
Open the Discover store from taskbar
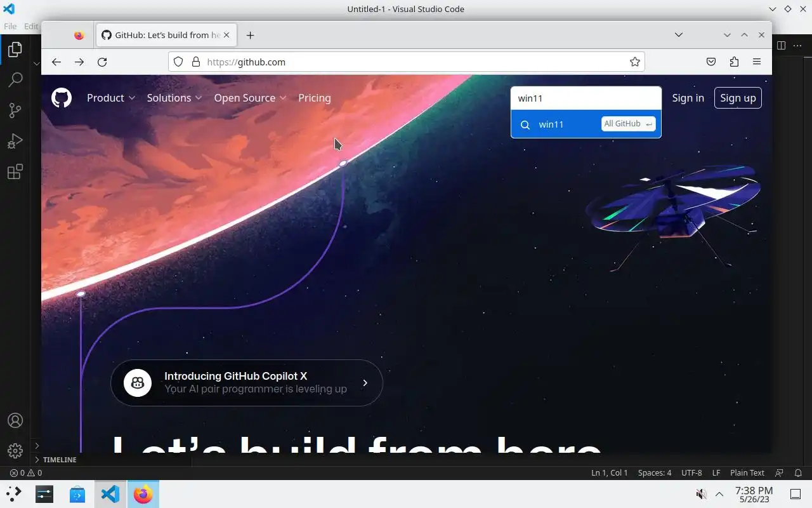pyautogui.click(x=77, y=494)
